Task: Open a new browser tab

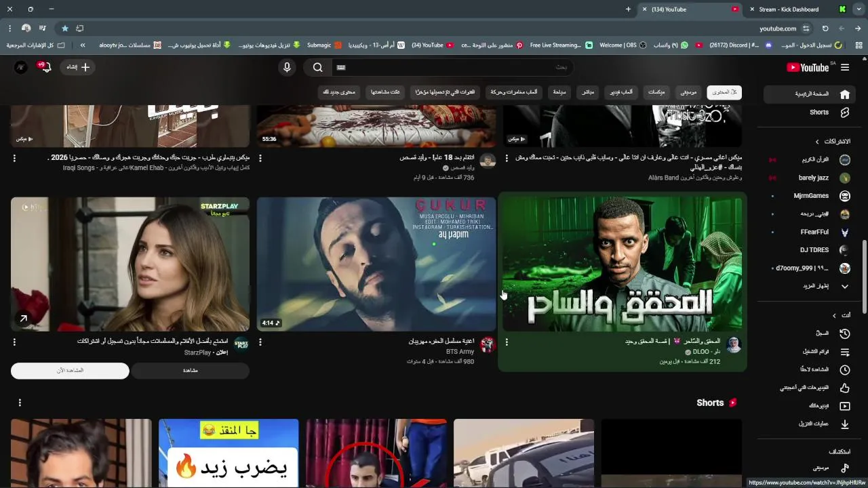Action: pyautogui.click(x=628, y=9)
